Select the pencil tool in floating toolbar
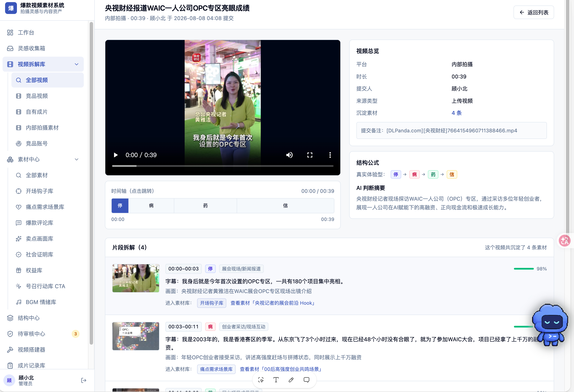Image resolution: width=574 pixels, height=392 pixels. pyautogui.click(x=291, y=380)
